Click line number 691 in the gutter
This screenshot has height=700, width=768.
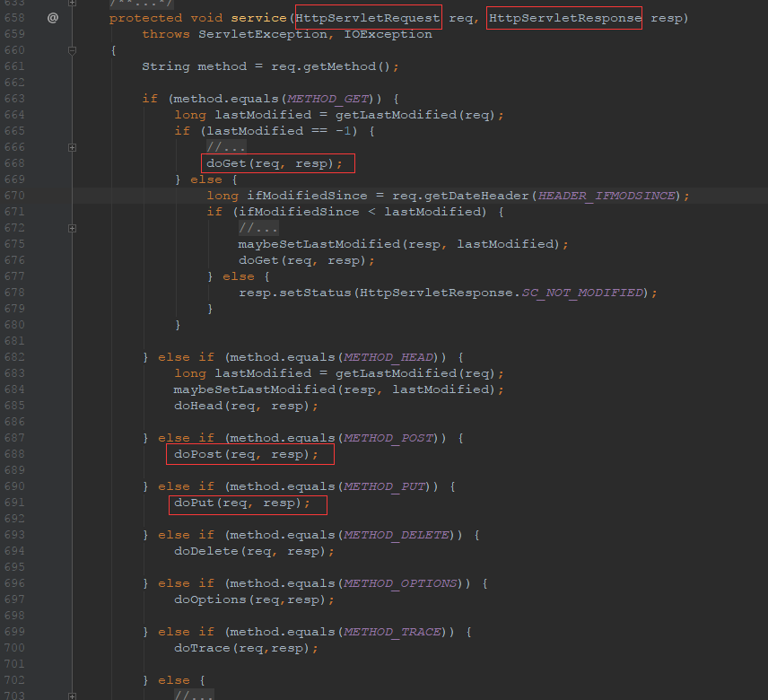coord(14,503)
